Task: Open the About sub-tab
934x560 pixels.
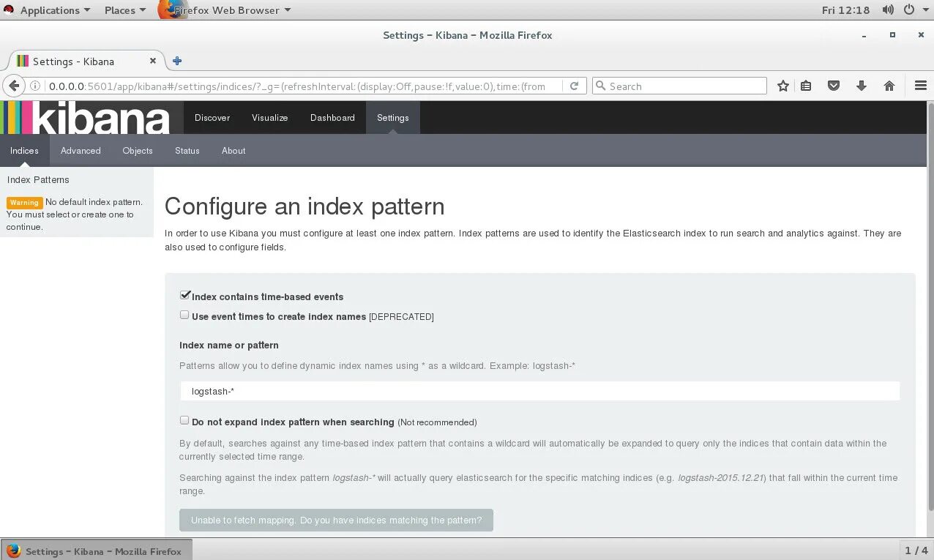Action: pos(233,150)
